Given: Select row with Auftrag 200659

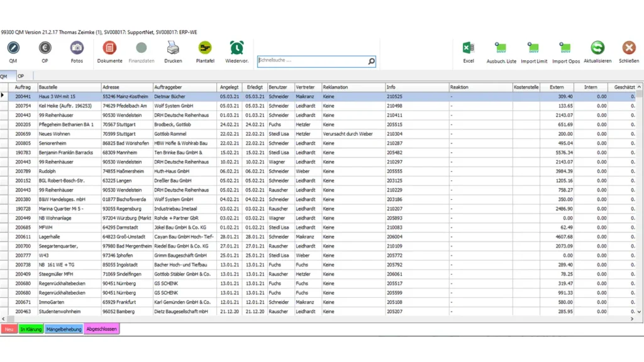Looking at the screenshot, I should [x=23, y=134].
